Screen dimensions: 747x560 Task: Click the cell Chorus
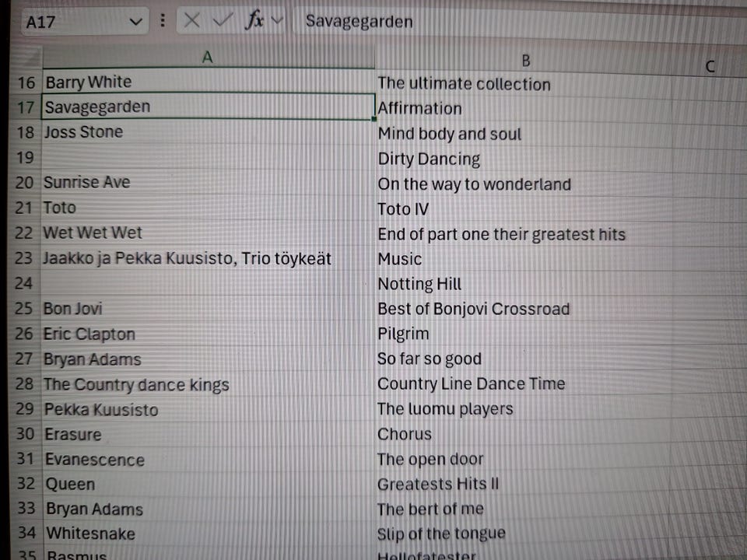point(524,434)
